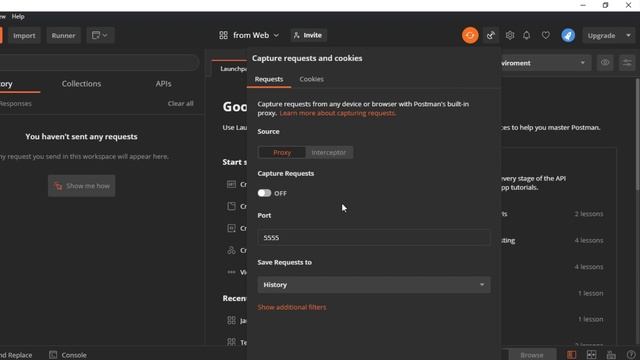Focus the sidebar search filter field
This screenshot has width=640, height=360.
tap(98, 63)
